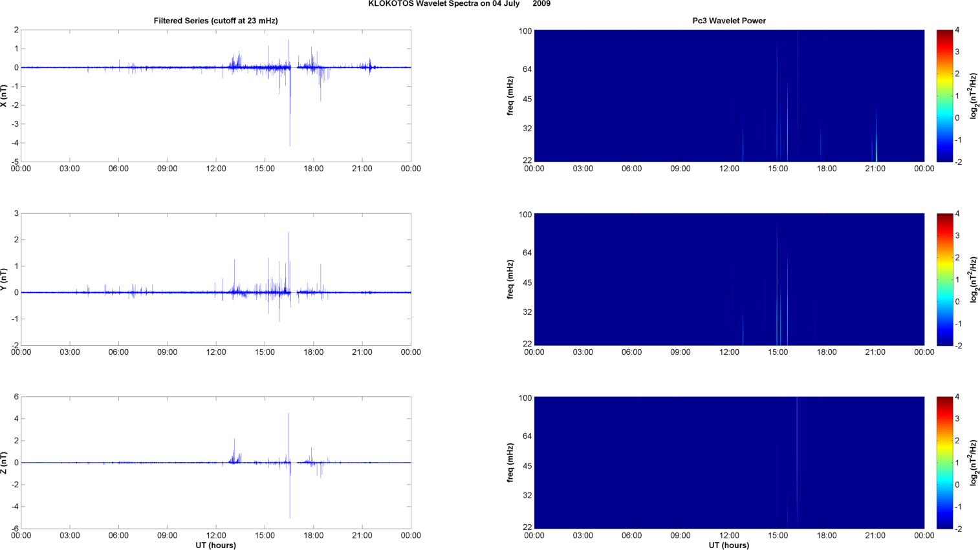Click the freq (mHz) label of bottom spectrogram
This screenshot has width=980, height=550.
[x=510, y=463]
